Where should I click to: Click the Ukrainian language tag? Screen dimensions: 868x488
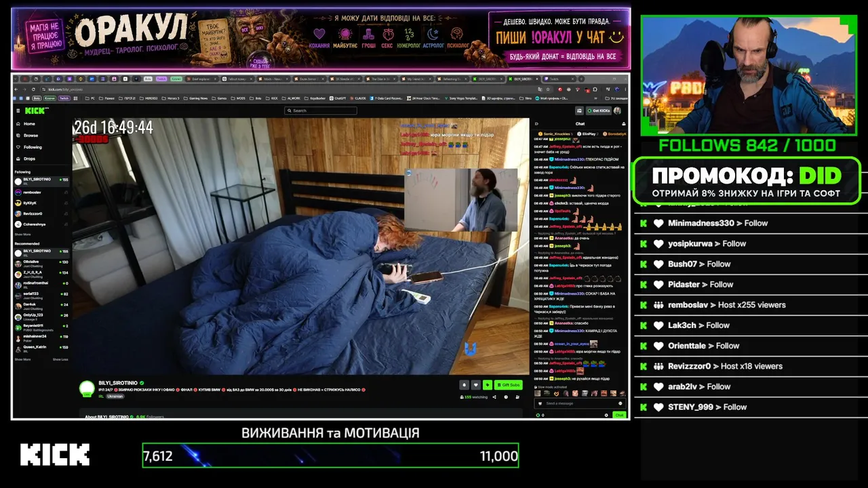116,396
